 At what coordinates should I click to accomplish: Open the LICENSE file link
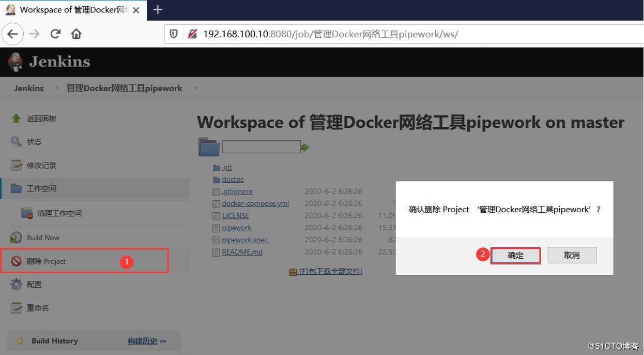pyautogui.click(x=235, y=216)
